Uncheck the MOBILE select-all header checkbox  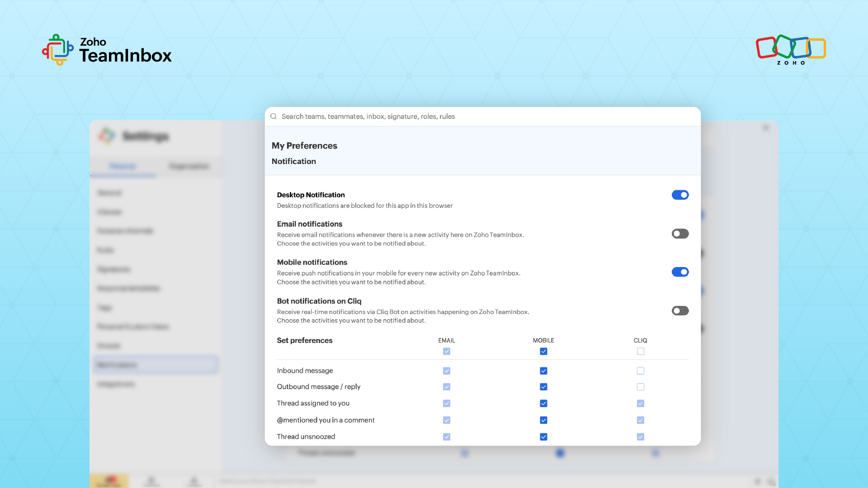coord(543,352)
